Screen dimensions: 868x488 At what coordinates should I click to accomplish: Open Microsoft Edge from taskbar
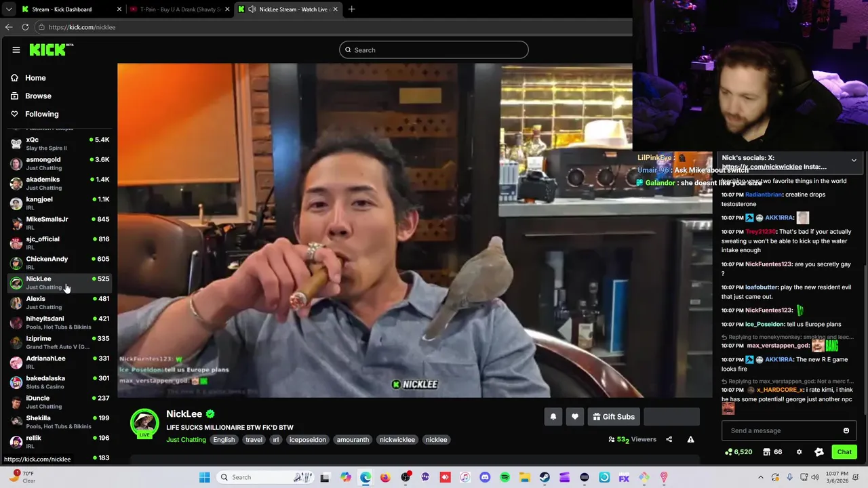[366, 477]
